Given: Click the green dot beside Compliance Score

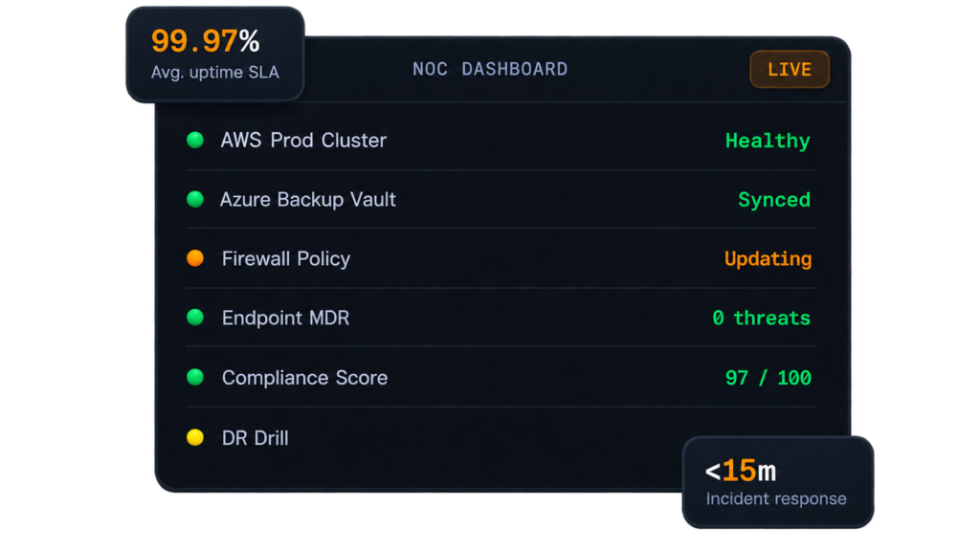Looking at the screenshot, I should [195, 377].
